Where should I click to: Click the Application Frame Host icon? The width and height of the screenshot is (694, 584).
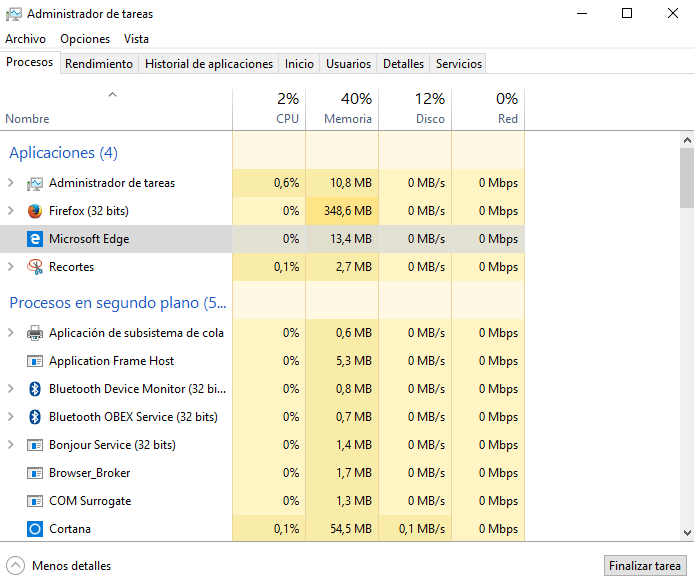tap(35, 361)
